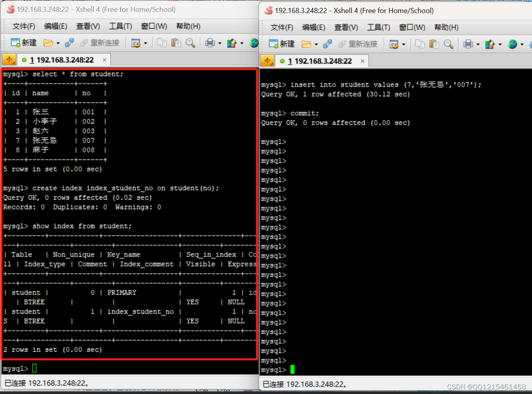Expand globe encoding dropdown arrow in right window
Screen dimensions: 532x394
(x=522, y=44)
